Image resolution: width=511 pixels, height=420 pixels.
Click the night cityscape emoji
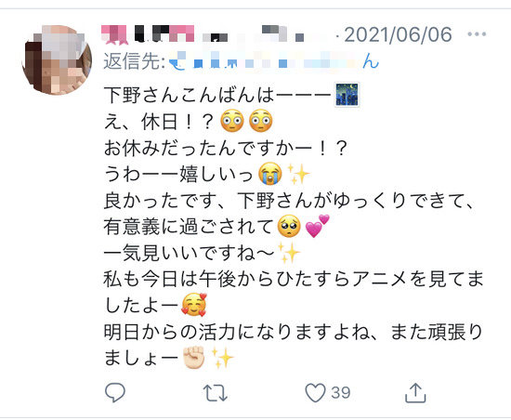347,95
